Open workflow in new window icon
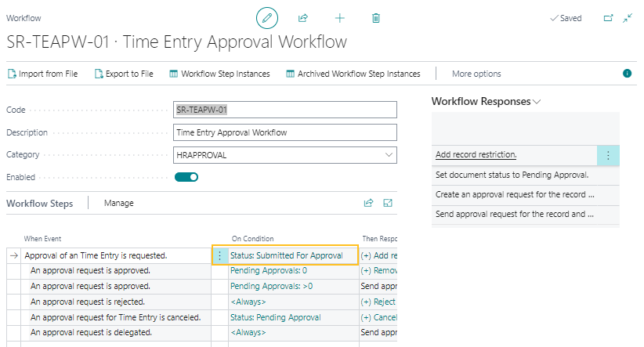Image resolution: width=644 pixels, height=347 pixels. pos(608,18)
